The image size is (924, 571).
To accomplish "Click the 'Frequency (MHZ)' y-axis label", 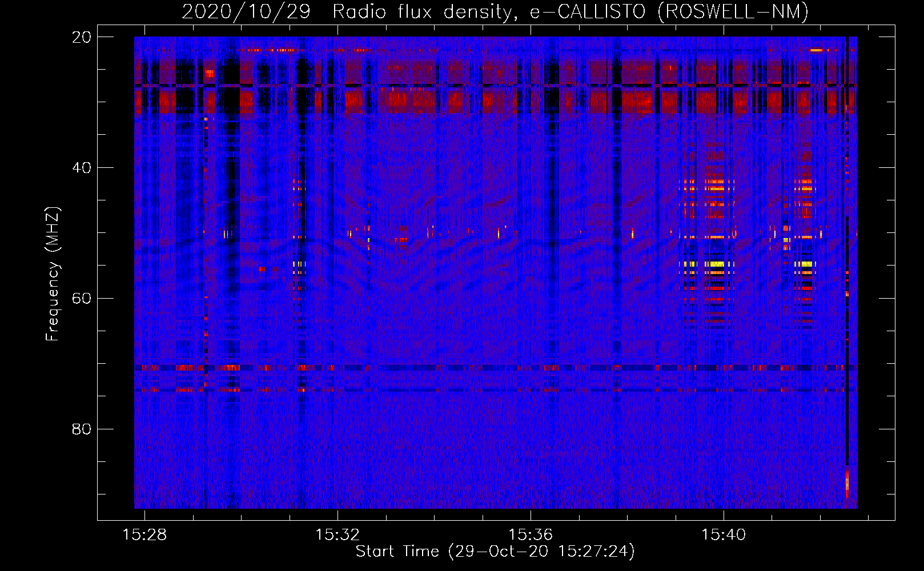I will point(53,274).
